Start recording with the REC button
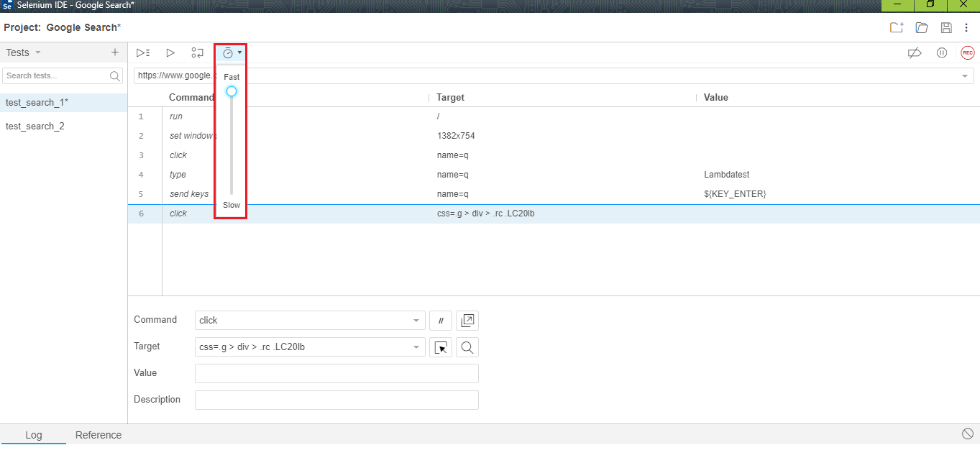The image size is (980, 468). 968,52
